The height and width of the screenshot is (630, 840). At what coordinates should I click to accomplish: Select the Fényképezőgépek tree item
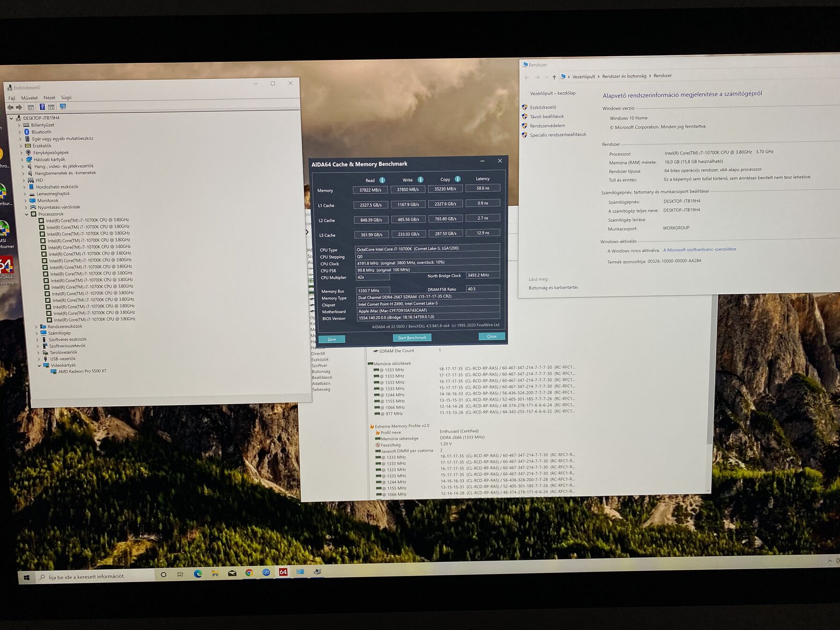(51, 153)
